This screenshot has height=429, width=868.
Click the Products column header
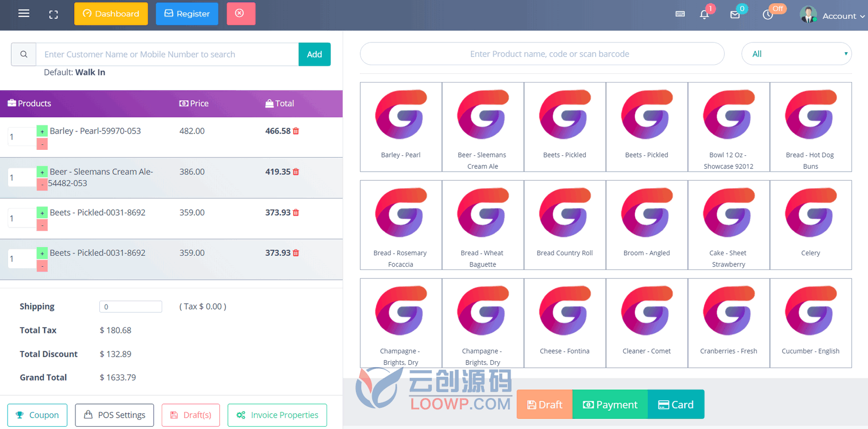pyautogui.click(x=29, y=103)
